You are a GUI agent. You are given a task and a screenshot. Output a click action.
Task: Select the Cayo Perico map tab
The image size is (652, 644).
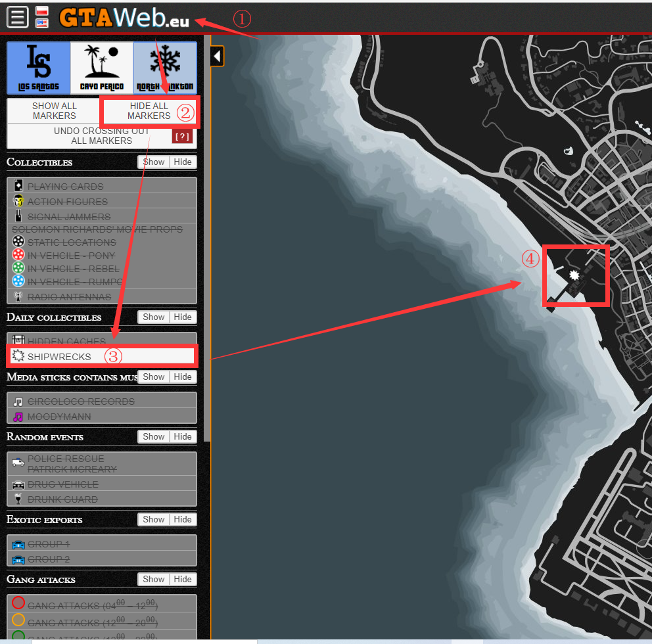click(x=102, y=68)
